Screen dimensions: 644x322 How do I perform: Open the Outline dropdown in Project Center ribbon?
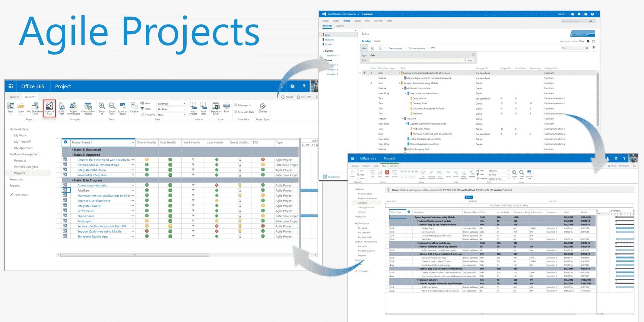(x=134, y=108)
